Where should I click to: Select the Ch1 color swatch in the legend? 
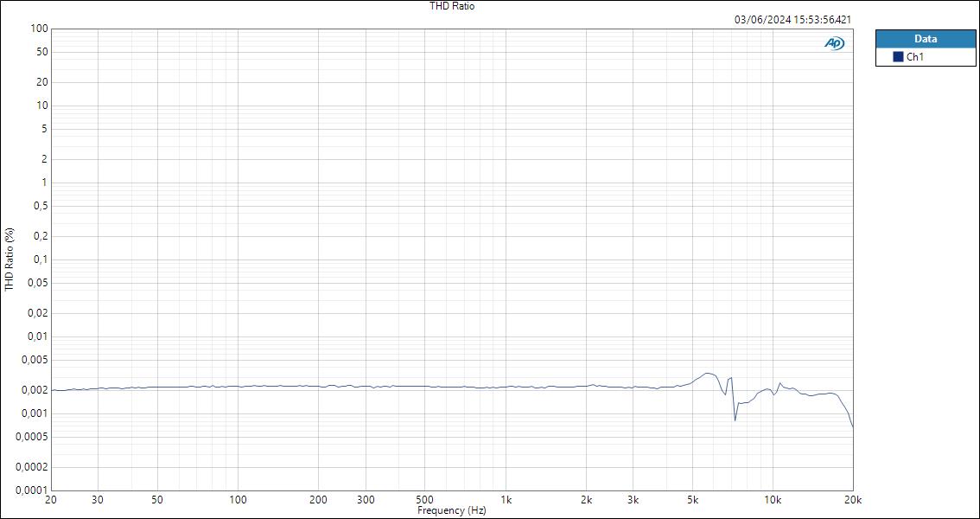(x=899, y=55)
